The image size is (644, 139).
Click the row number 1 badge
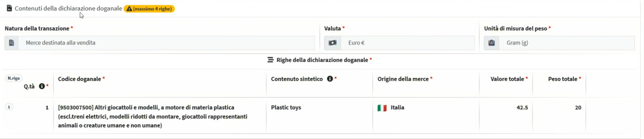9,107
